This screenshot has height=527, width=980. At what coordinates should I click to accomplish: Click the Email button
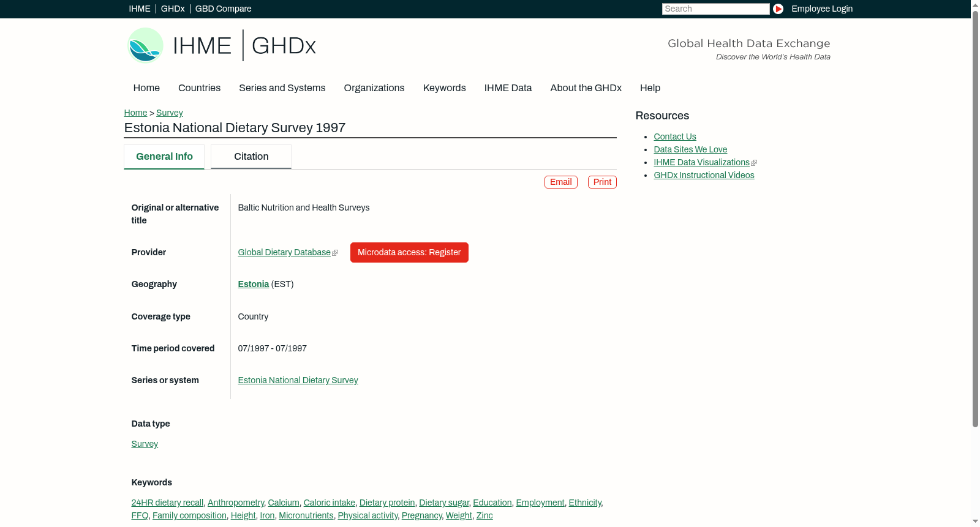[x=561, y=182]
